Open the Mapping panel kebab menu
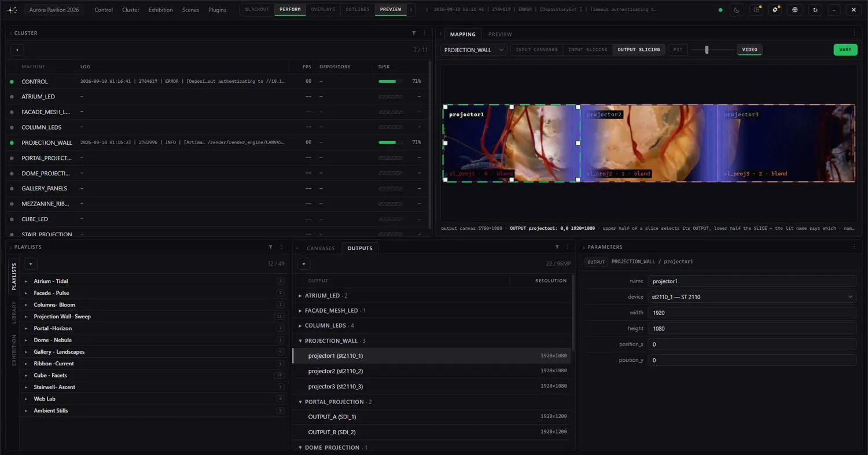The width and height of the screenshot is (868, 455). pos(854,33)
